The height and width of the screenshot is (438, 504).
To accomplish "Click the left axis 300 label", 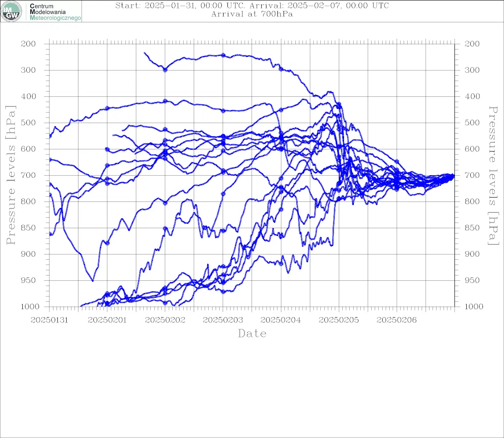I will 28,70.
